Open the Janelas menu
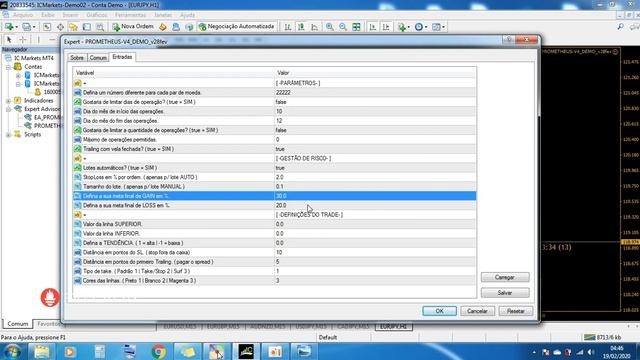Screen dimensions: 640x360 163,15
